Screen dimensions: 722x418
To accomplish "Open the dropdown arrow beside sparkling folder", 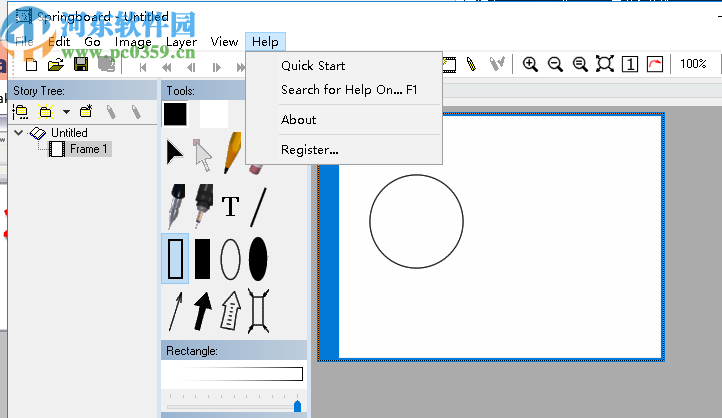I will (66, 112).
